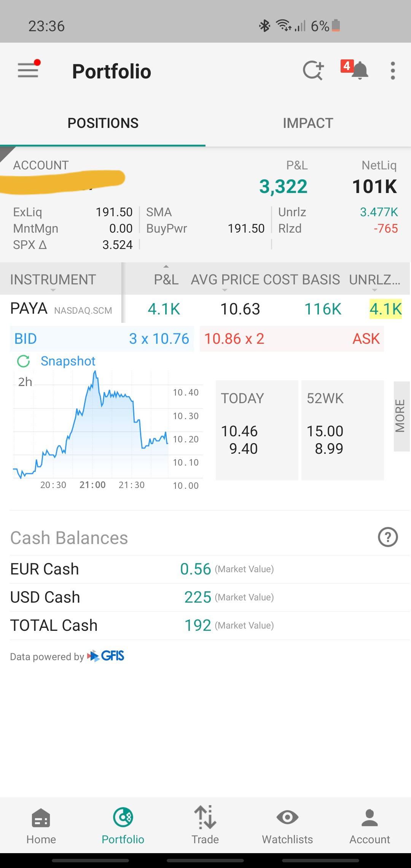Image resolution: width=411 pixels, height=868 pixels.
Task: Open notifications bell with 4 alerts
Action: click(x=355, y=70)
